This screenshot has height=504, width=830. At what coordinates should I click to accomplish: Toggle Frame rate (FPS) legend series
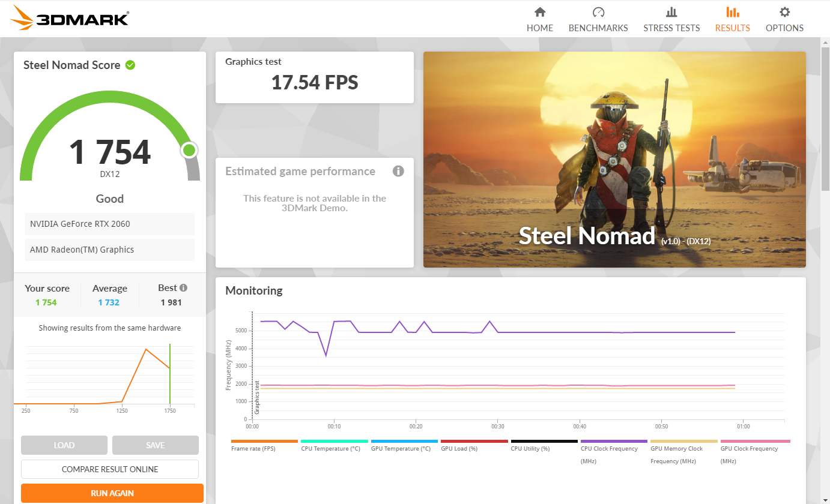[x=264, y=445]
